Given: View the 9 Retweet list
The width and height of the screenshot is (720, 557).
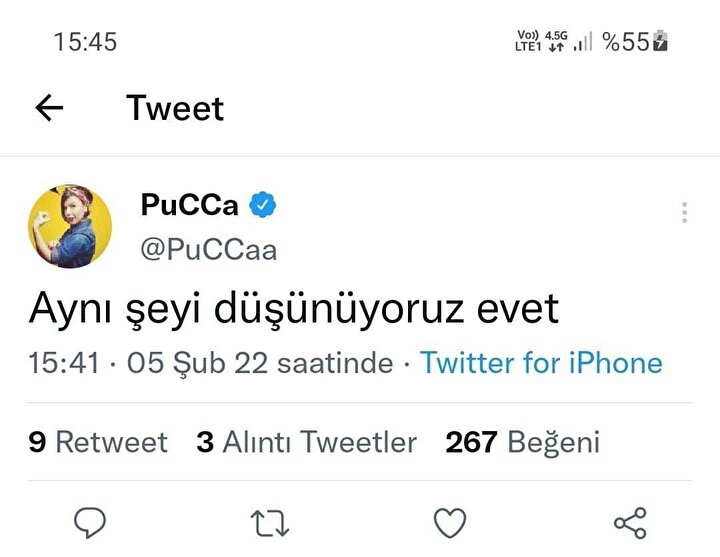Looking at the screenshot, I should [98, 442].
